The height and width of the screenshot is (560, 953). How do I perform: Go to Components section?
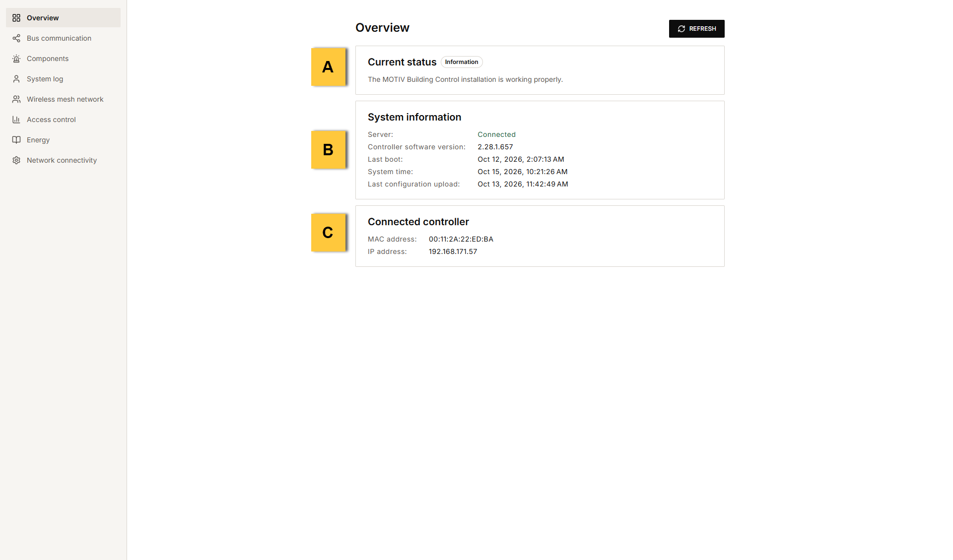point(63,59)
